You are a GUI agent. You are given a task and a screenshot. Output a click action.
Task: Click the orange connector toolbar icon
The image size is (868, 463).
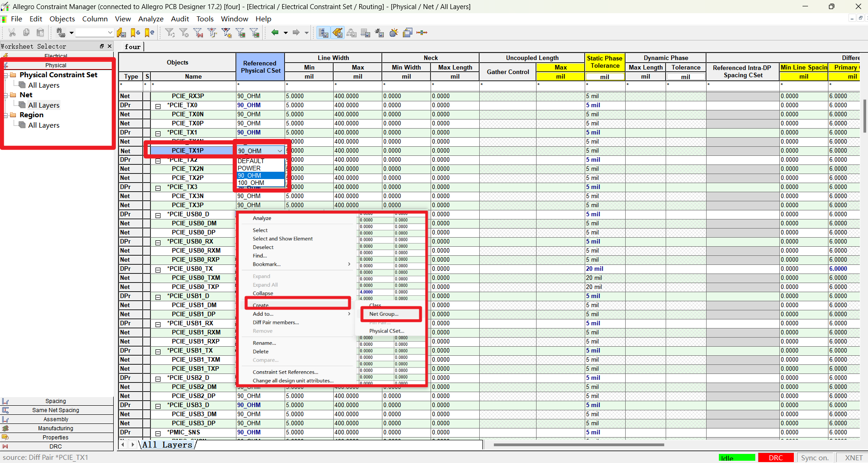coord(422,32)
